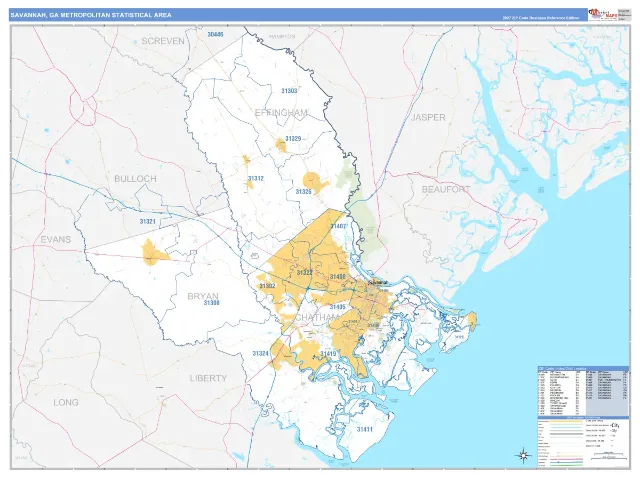The width and height of the screenshot is (640, 480).
Task: Click the JASPER county label
Action: pyautogui.click(x=428, y=118)
